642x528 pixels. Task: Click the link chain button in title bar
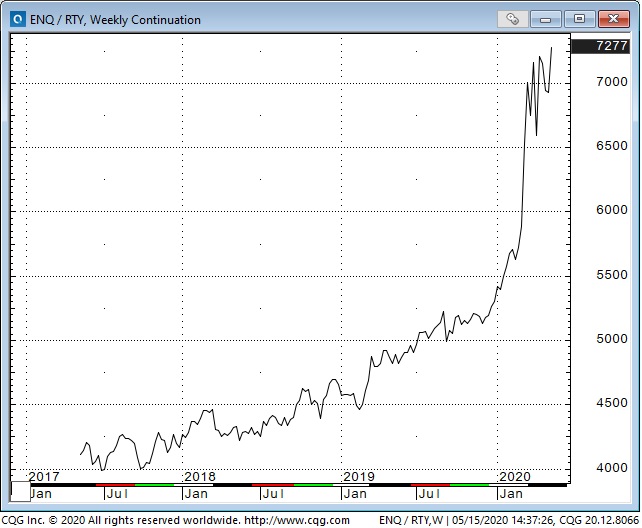point(512,19)
